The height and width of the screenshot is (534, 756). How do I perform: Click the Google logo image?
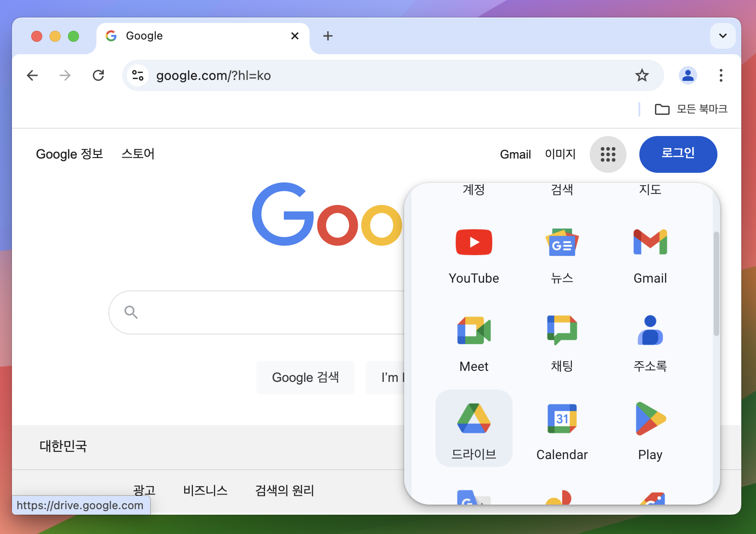pyautogui.click(x=327, y=215)
